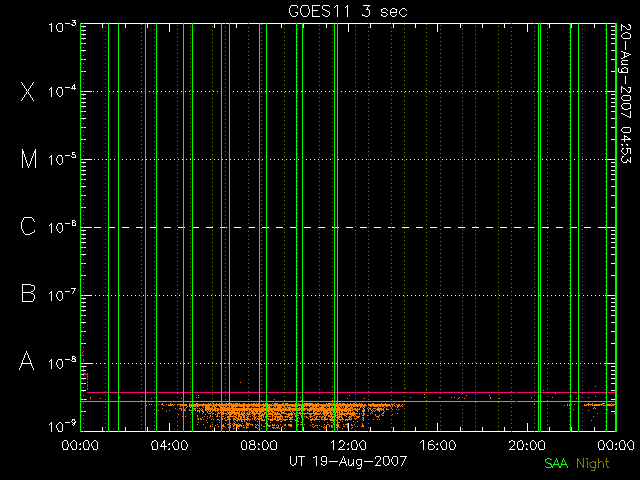Click the 10⁻⁵ y-axis tick label
This screenshot has height=480, width=640.
click(x=62, y=159)
